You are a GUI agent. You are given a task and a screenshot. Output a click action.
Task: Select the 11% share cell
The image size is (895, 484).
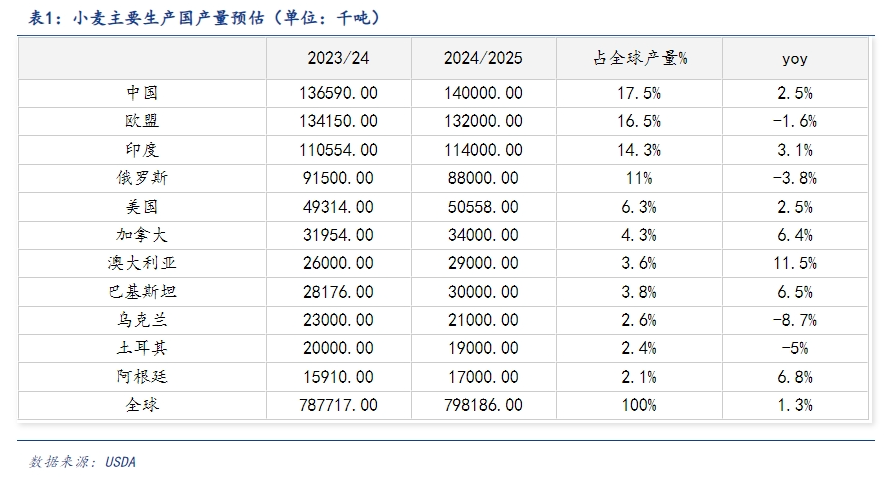[639, 178]
